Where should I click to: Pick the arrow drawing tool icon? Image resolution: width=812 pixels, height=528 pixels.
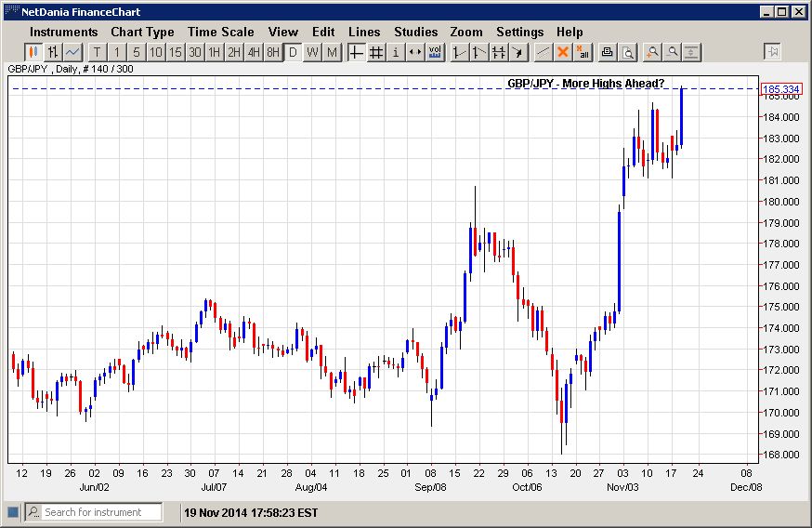pyautogui.click(x=518, y=52)
